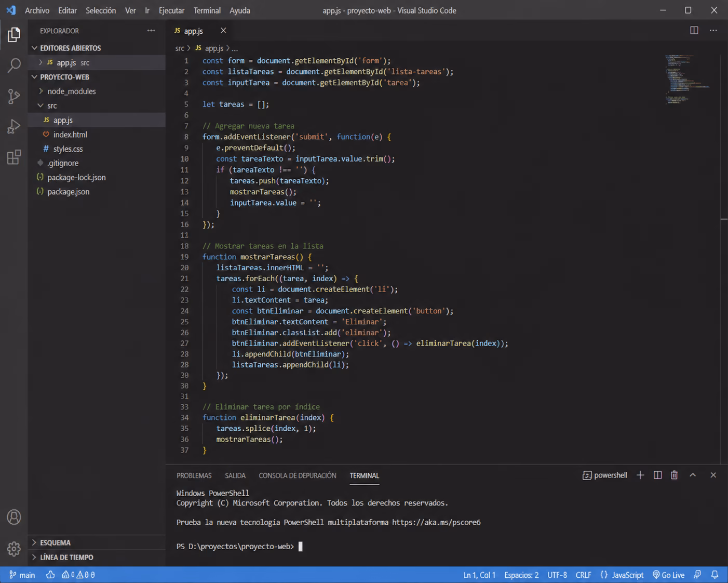The height and width of the screenshot is (583, 728).
Task: Change file encoding UTF-8
Action: click(x=557, y=575)
